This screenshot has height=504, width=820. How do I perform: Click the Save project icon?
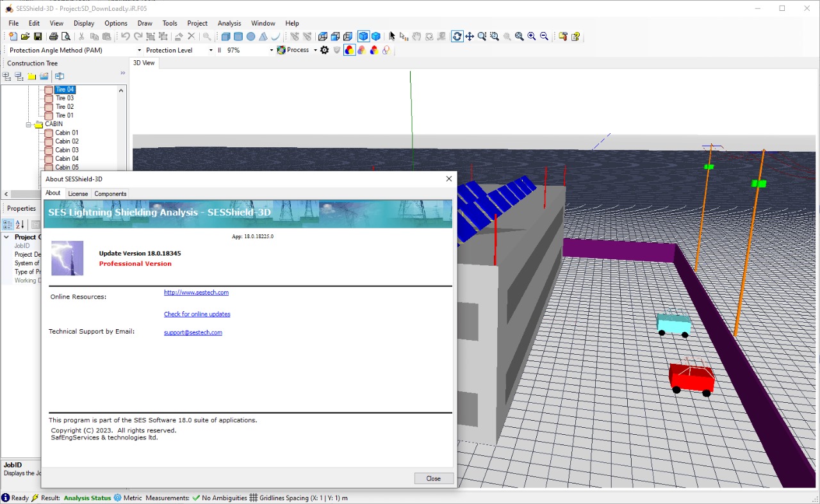[38, 37]
